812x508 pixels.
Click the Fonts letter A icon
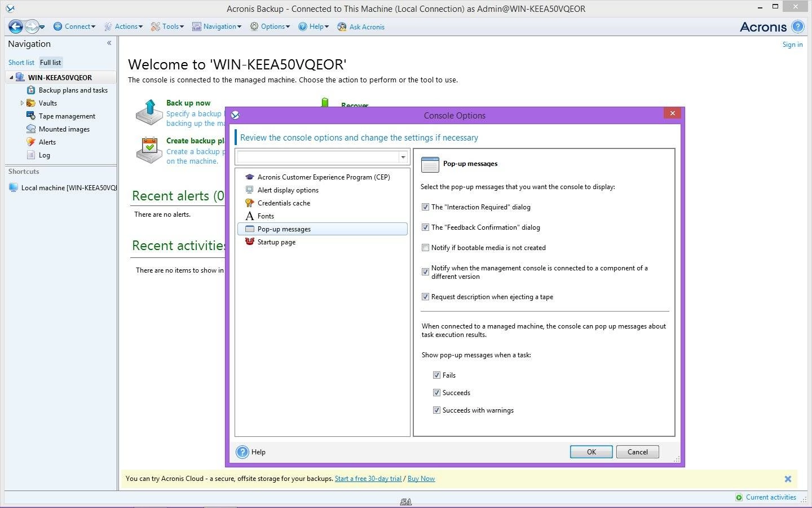point(250,216)
